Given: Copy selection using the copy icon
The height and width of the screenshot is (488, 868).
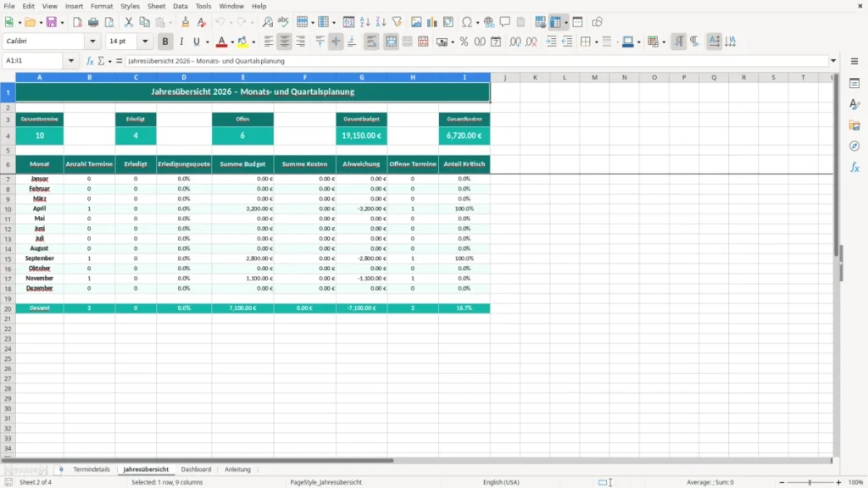Looking at the screenshot, I should 144,22.
